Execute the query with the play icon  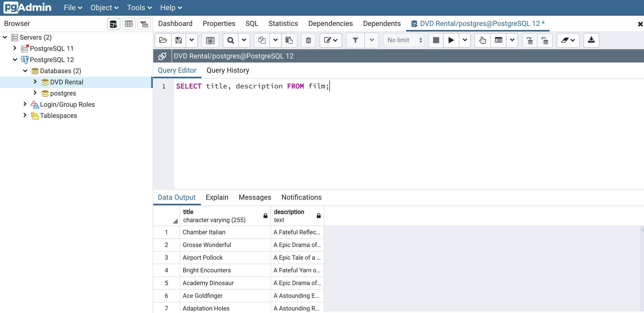(451, 40)
